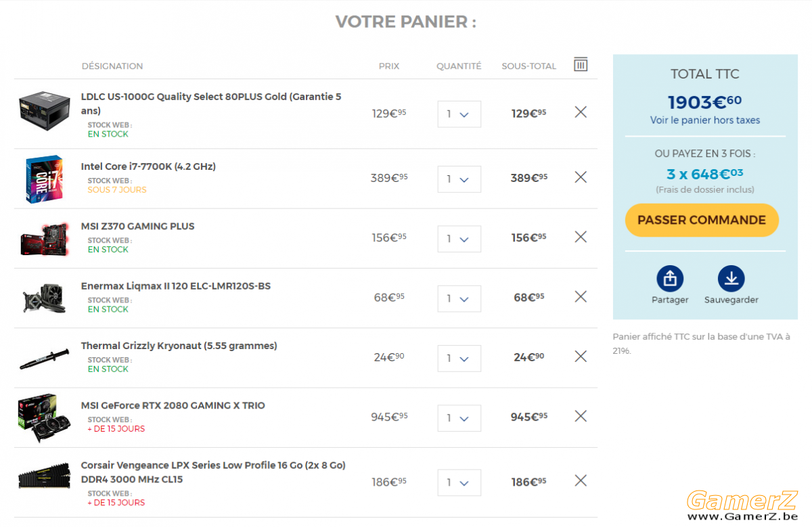Remove the Enermax Liqmax II 120 cooler
Viewport: 812px width, 527px height.
[x=581, y=296]
